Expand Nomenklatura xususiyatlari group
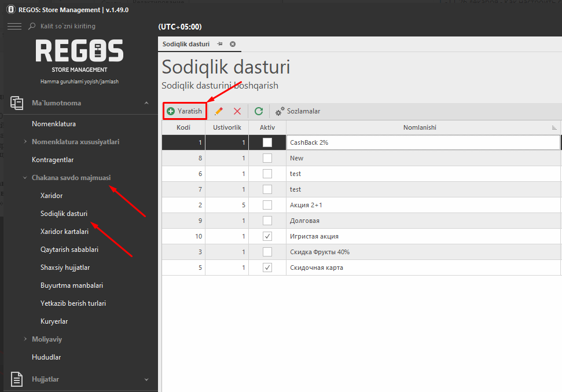562x392 pixels. tap(25, 142)
